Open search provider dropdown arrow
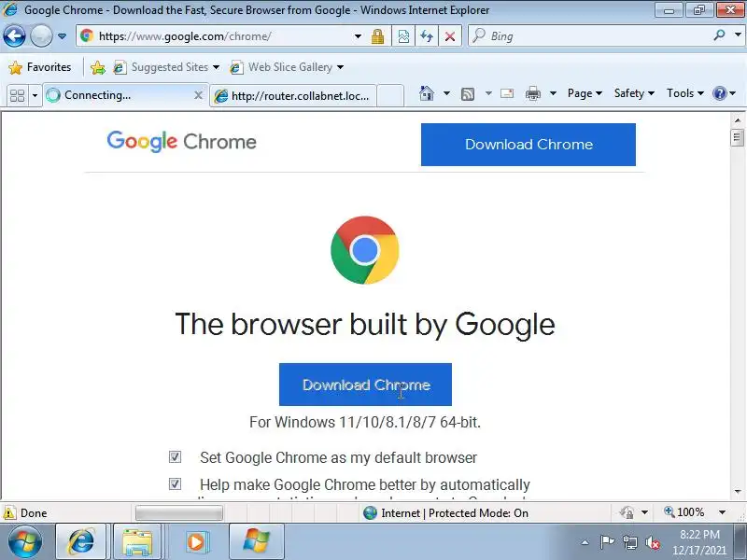Screen dimensions: 747x560 pyautogui.click(x=738, y=35)
